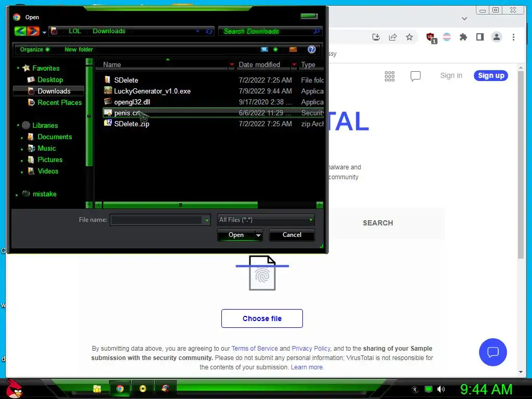Select Libraries in the navigation tree

pos(45,125)
